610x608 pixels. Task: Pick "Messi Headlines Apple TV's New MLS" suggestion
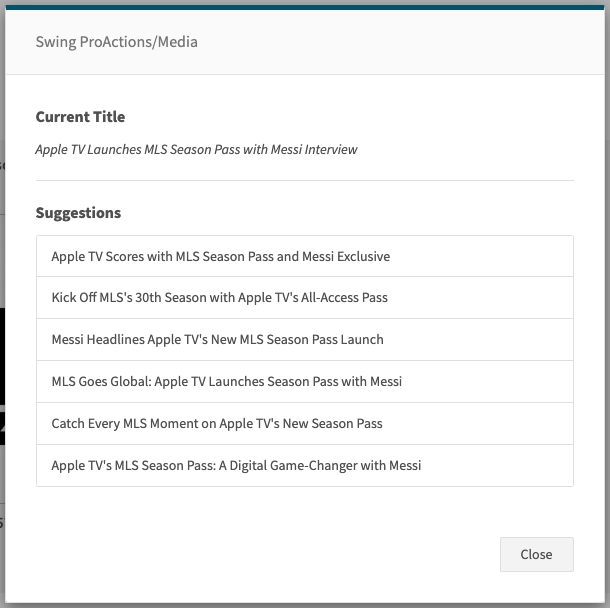click(218, 339)
